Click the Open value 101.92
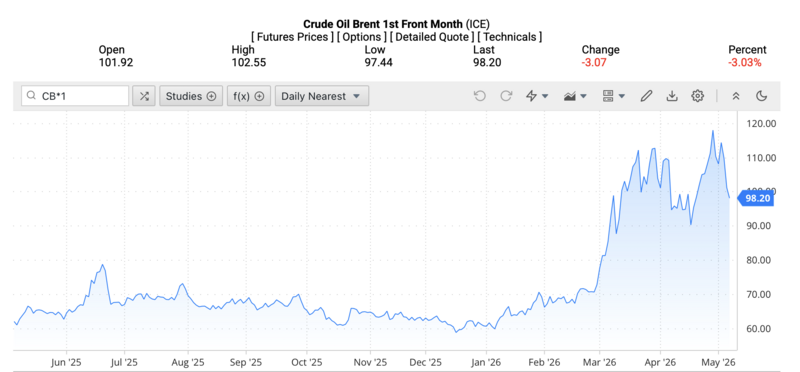This screenshot has width=800, height=372. click(116, 63)
